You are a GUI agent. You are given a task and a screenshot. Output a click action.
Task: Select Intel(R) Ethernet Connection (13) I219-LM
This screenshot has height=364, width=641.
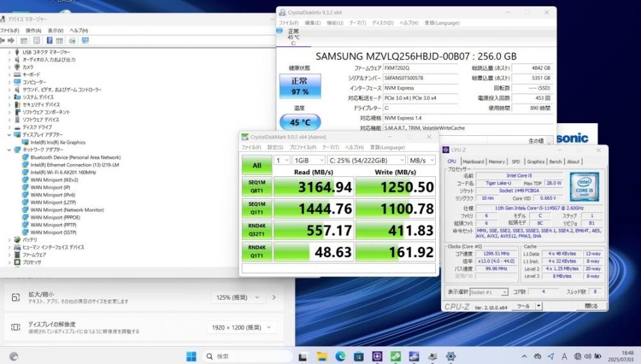74,165
